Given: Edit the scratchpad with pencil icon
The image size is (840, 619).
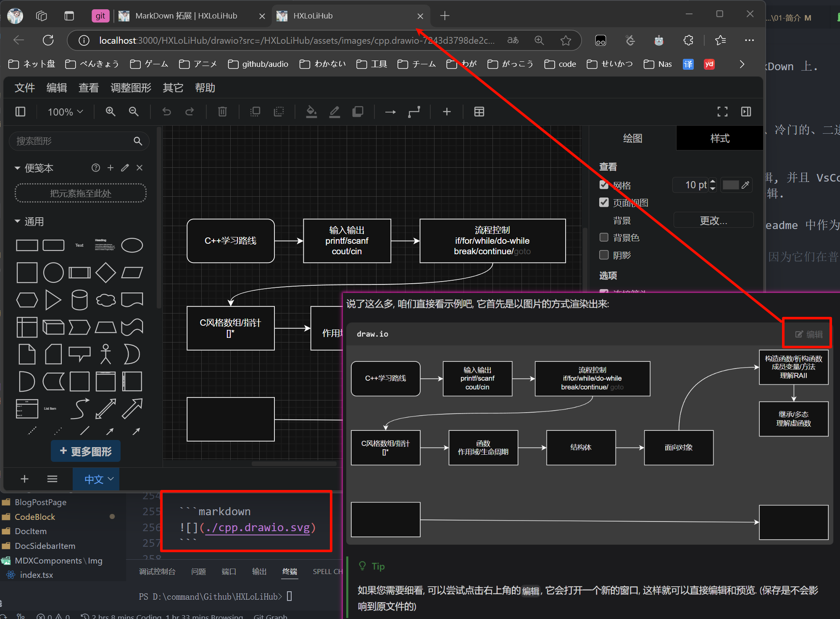Looking at the screenshot, I should tap(125, 168).
